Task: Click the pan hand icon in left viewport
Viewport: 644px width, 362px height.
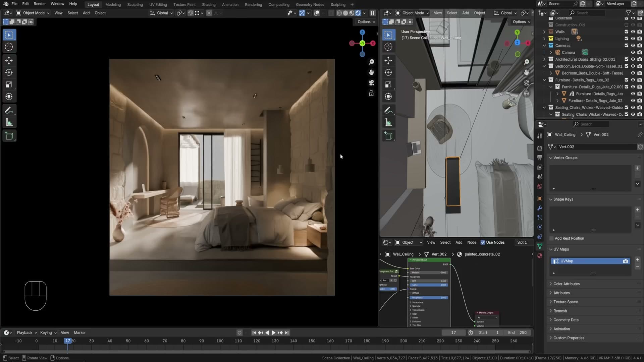Action: [371, 72]
